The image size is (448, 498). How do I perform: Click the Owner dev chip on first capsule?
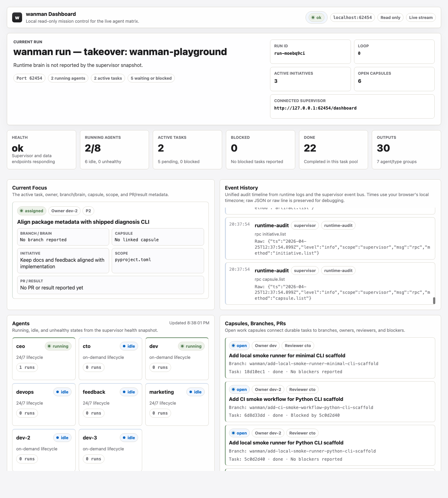point(266,345)
